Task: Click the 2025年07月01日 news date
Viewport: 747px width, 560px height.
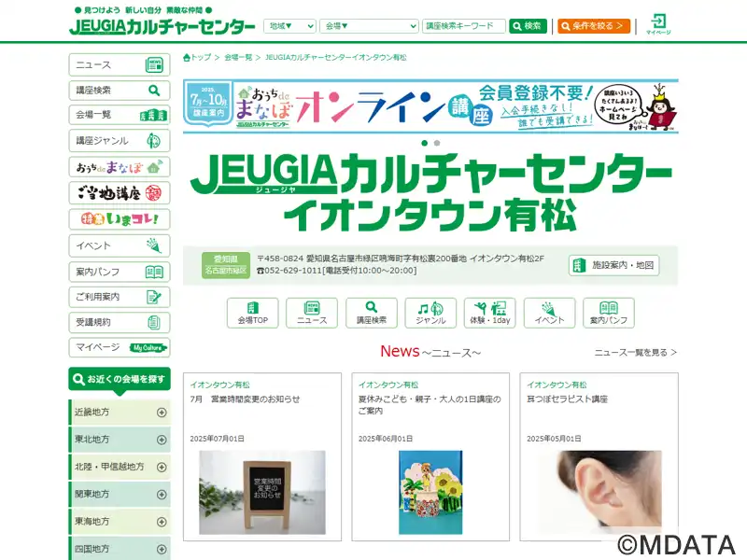Action: [x=218, y=439]
